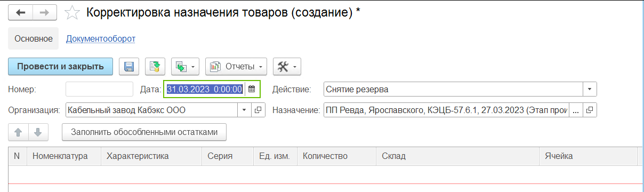
Task: Open the Организация field's linked item
Action: coord(258,110)
